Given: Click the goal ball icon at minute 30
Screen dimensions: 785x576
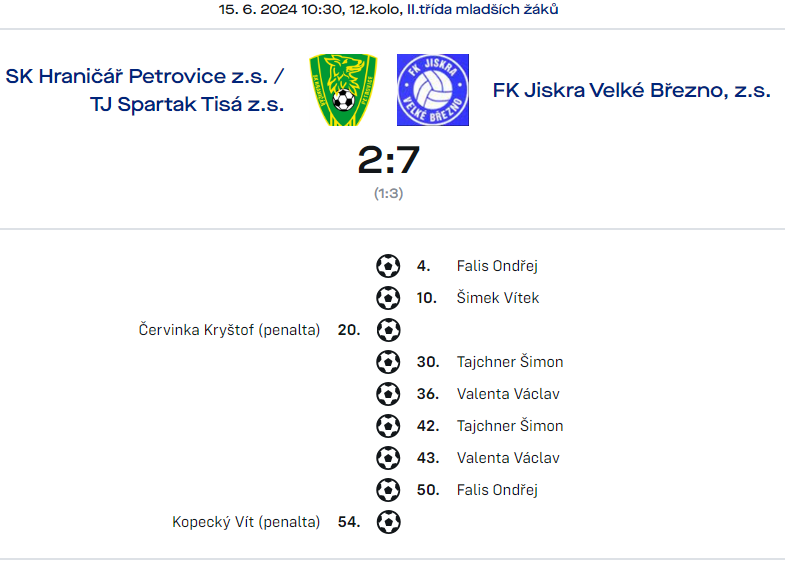Looking at the screenshot, I should [x=388, y=362].
